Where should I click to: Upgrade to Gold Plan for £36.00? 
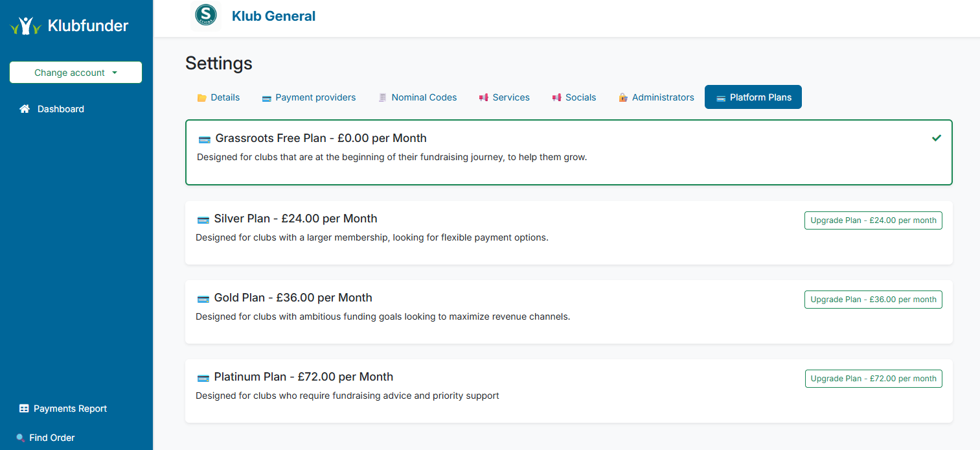(873, 300)
